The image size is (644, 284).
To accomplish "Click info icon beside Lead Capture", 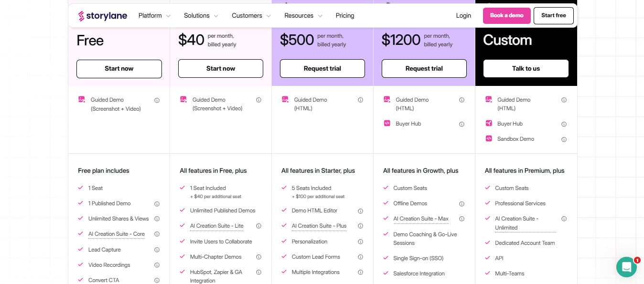I will 157,250.
